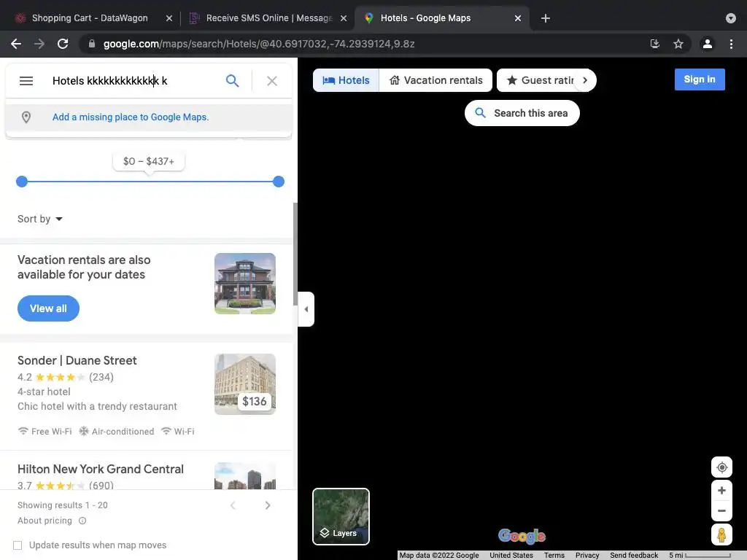
Task: Click Search this area button
Action: pos(522,113)
